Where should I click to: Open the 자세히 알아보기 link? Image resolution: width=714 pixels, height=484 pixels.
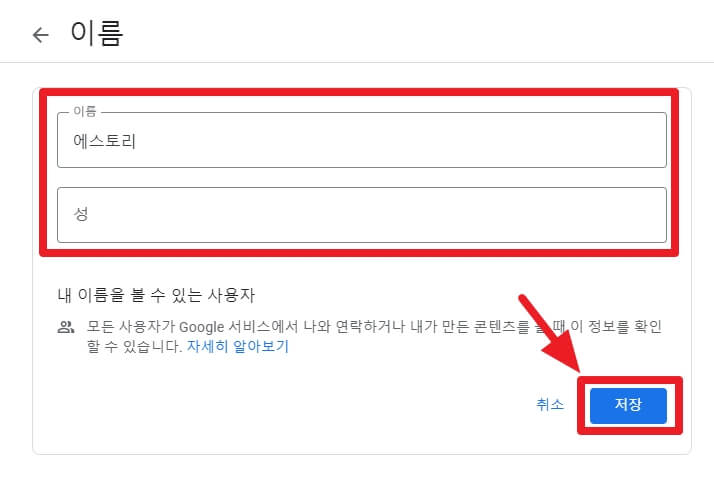tap(238, 346)
